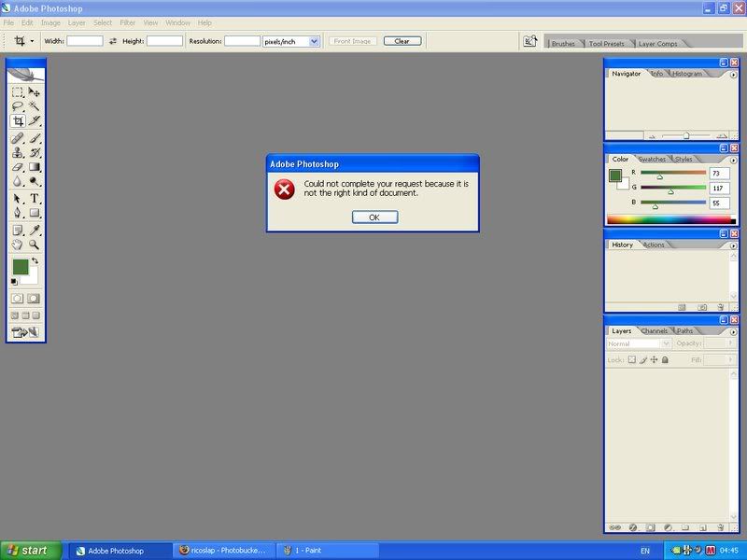Click the Width input field
Screen dimensions: 747x560
click(84, 41)
